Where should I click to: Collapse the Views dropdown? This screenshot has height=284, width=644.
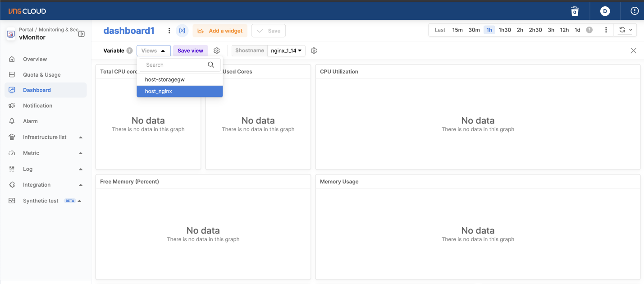(154, 50)
